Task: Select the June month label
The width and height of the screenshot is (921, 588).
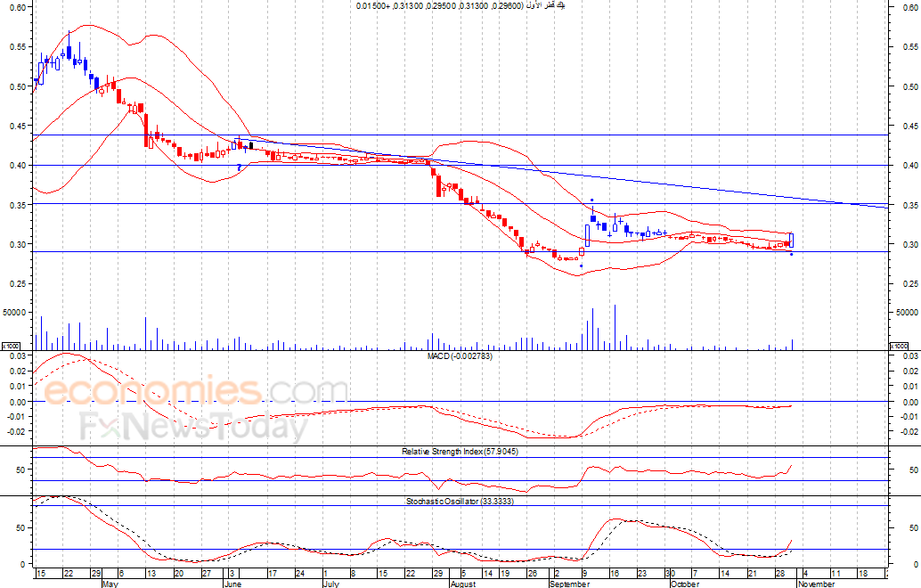Action: click(x=232, y=584)
